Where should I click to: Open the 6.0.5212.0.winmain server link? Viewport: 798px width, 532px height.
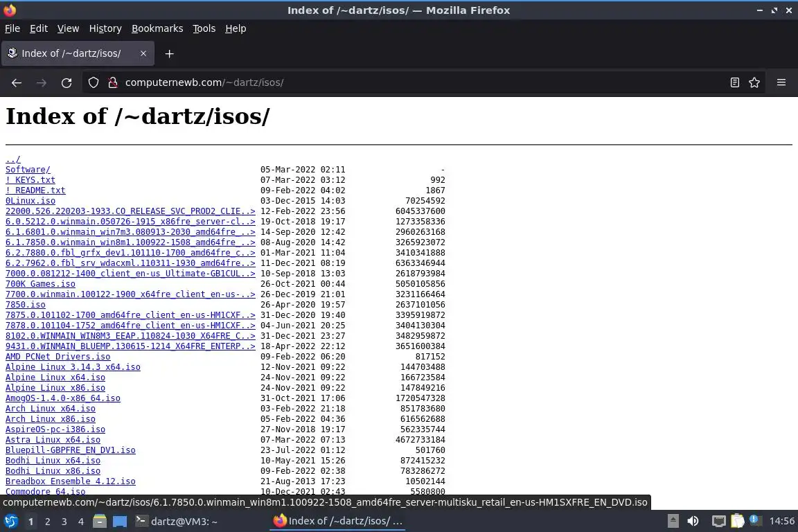[130, 222]
